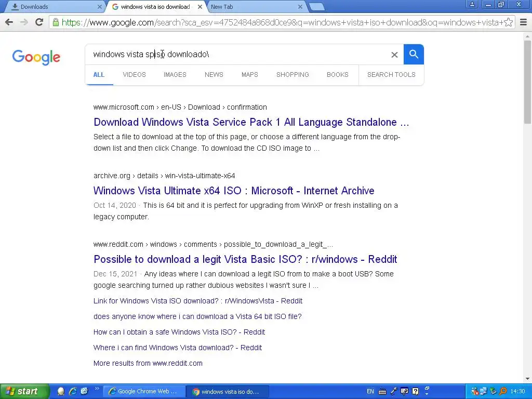Viewport: 532px width, 399px height.
Task: Switch to the New Tab tab
Action: click(255, 7)
